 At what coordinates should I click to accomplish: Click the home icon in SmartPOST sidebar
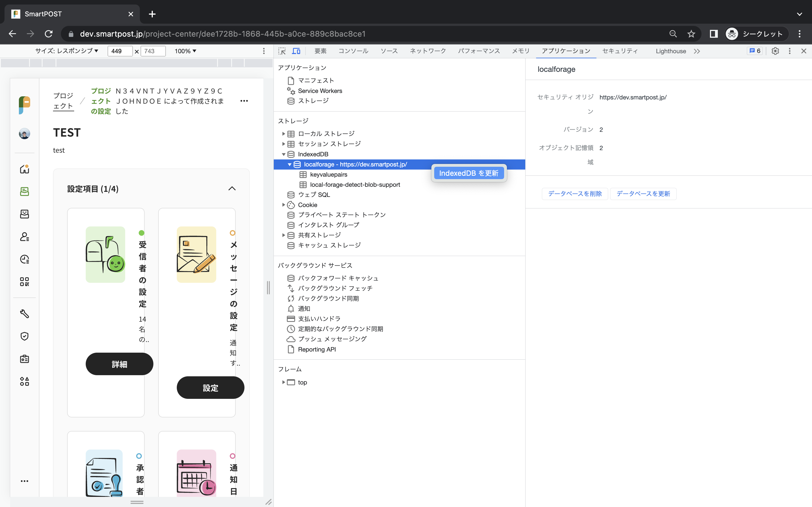[x=25, y=169]
